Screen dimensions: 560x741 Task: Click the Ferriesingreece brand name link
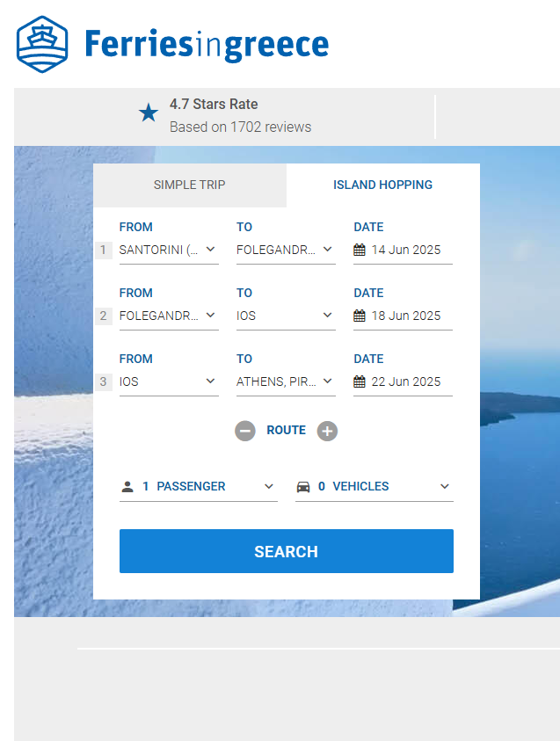[x=207, y=45]
